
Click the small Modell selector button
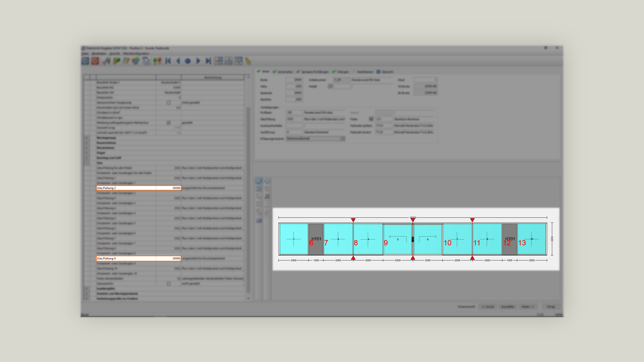[x=330, y=86]
